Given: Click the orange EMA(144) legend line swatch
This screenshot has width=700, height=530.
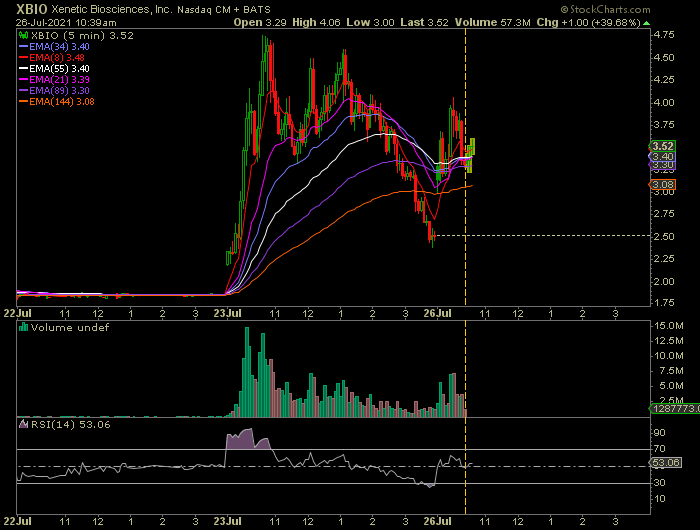Looking at the screenshot, I should coord(24,102).
